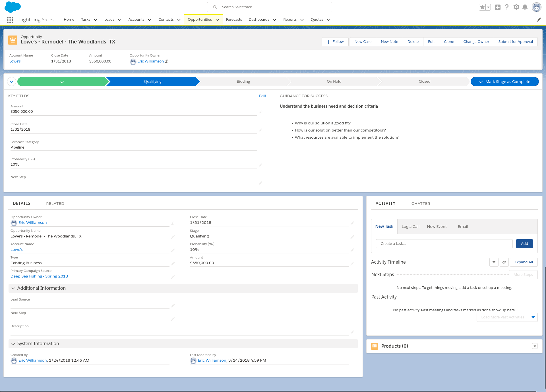Expand All activities in timeline
The width and height of the screenshot is (546, 392).
(524, 262)
